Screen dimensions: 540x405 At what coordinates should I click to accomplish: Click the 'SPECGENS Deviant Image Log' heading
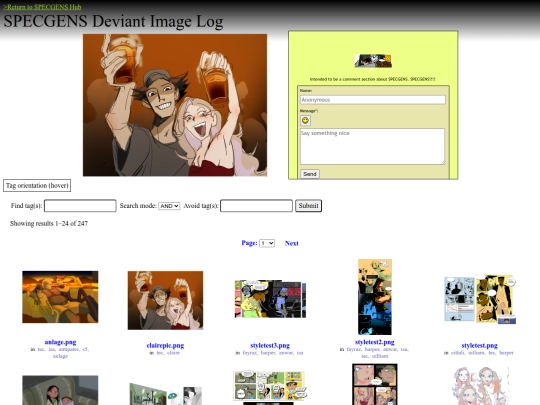tap(113, 21)
